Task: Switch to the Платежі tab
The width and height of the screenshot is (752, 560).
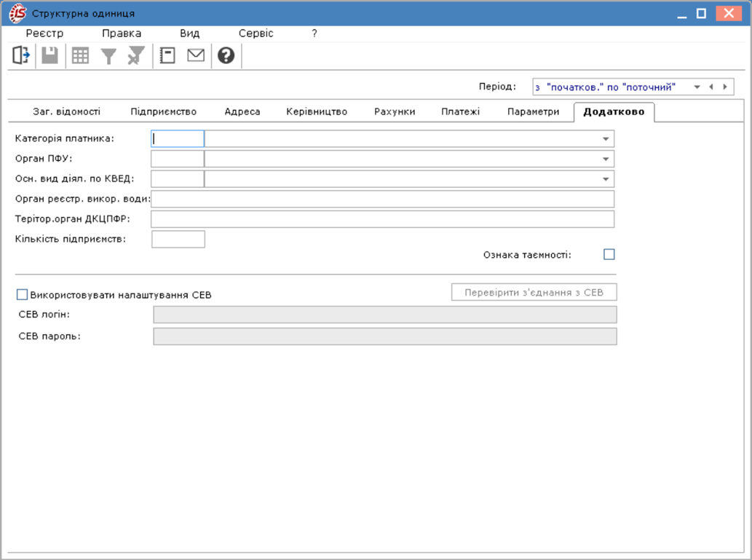Action: coord(460,112)
